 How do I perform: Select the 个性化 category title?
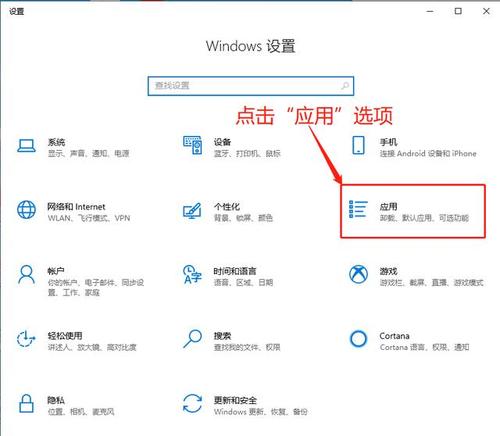click(x=227, y=207)
